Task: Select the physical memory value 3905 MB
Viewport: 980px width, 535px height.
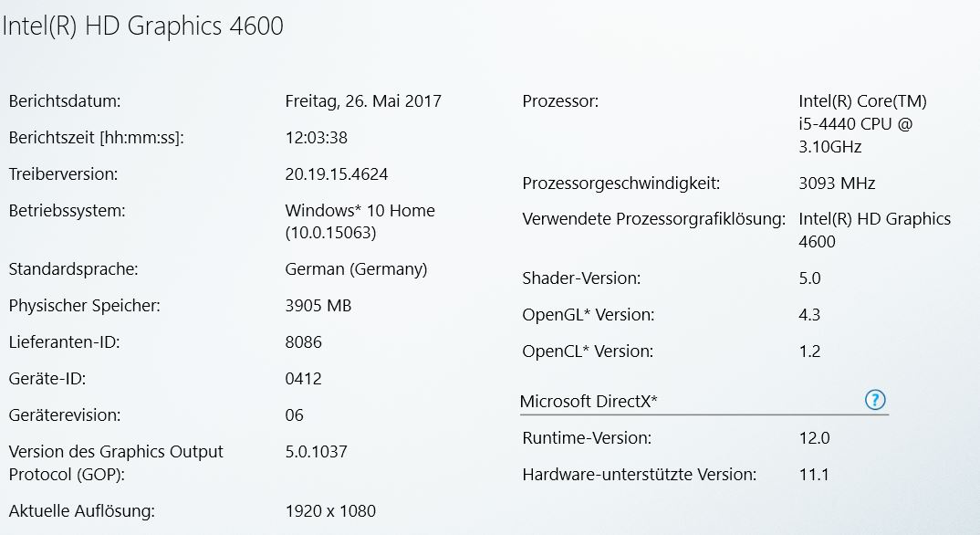Action: click(x=318, y=306)
